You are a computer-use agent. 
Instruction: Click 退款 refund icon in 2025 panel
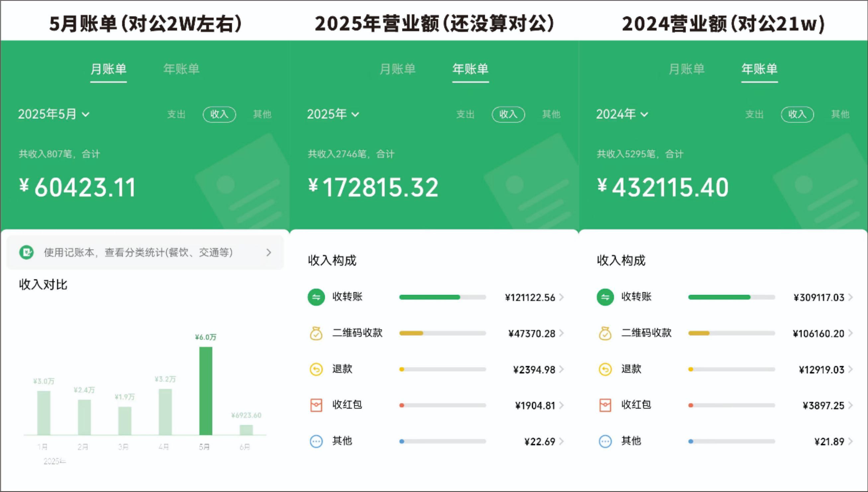(x=316, y=369)
